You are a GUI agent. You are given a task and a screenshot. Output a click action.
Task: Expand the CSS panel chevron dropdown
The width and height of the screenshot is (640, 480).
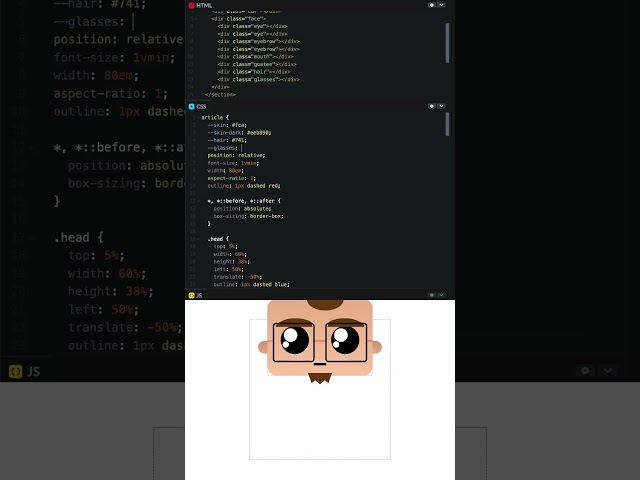[441, 106]
